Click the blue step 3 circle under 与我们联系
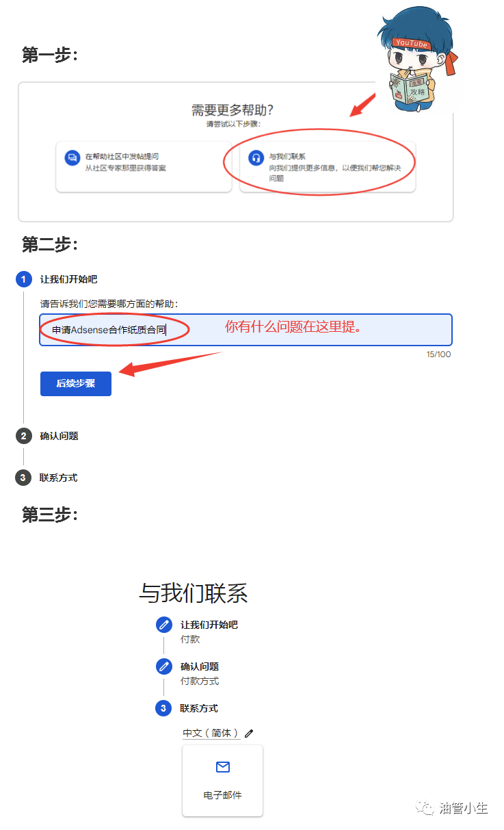Viewport: 504px width, 830px height. pyautogui.click(x=163, y=708)
